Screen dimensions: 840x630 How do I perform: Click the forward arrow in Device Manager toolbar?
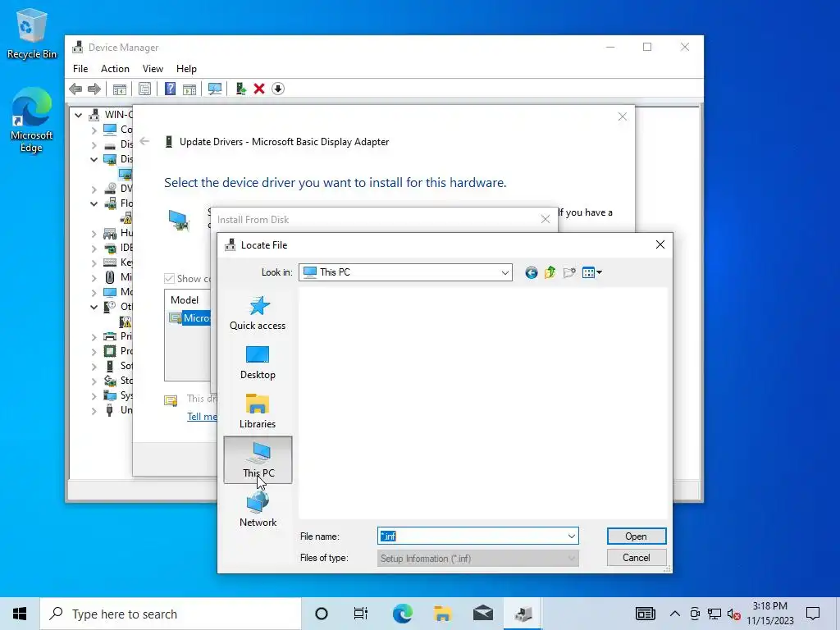[x=94, y=89]
